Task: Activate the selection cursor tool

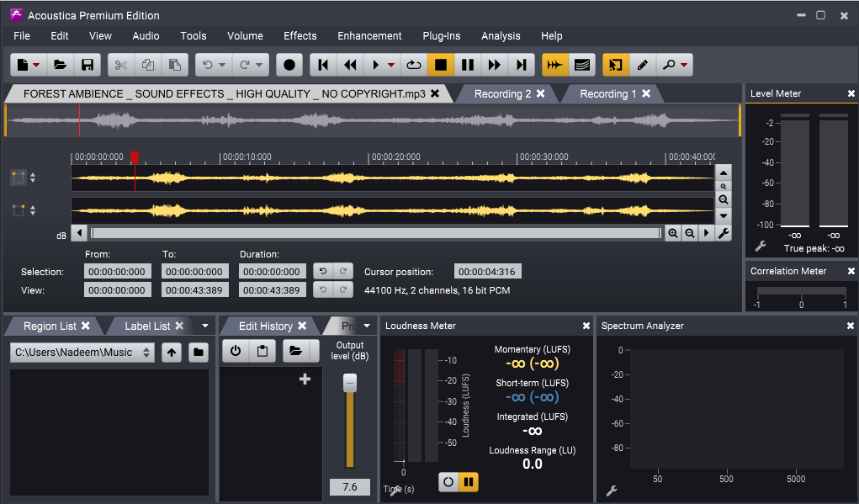Action: (616, 65)
